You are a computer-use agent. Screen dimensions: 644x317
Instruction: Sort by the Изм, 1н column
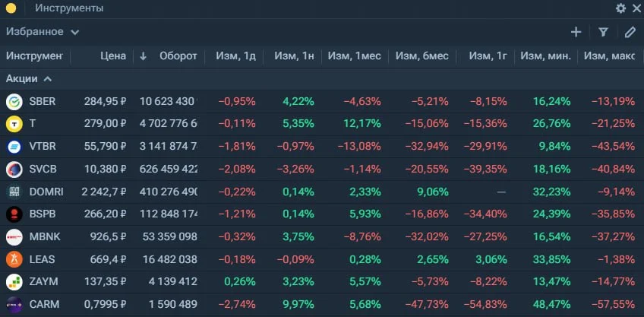pos(294,56)
